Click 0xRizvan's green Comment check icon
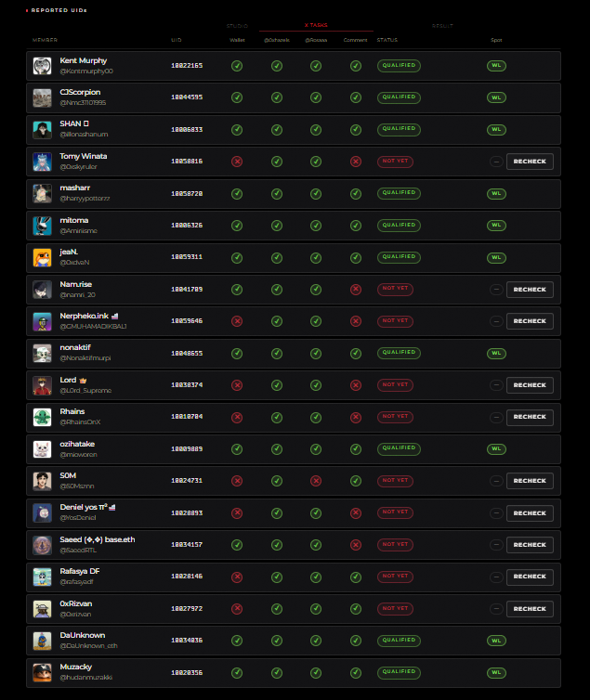The height and width of the screenshot is (700, 590). click(x=356, y=608)
